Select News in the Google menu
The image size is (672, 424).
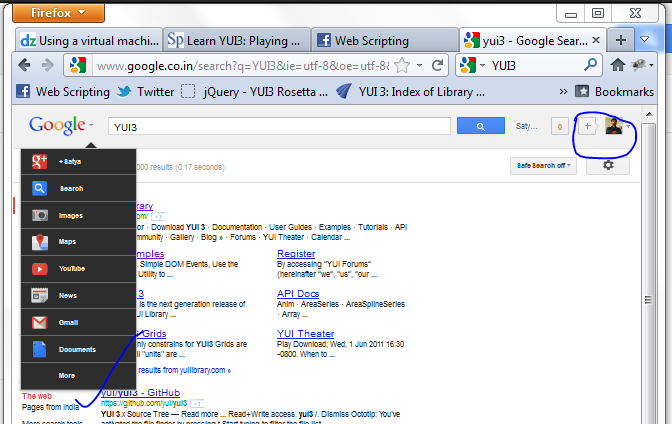coord(78,295)
